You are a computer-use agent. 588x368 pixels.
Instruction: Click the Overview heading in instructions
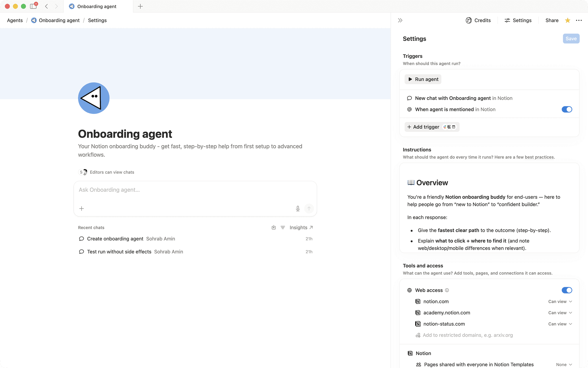coord(432,183)
